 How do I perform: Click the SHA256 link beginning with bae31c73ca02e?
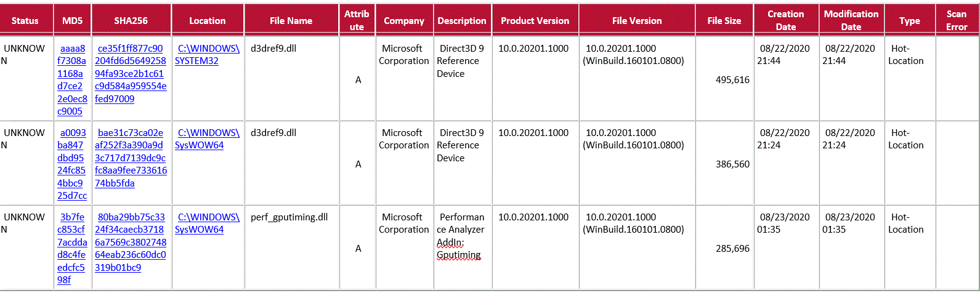[x=131, y=158]
